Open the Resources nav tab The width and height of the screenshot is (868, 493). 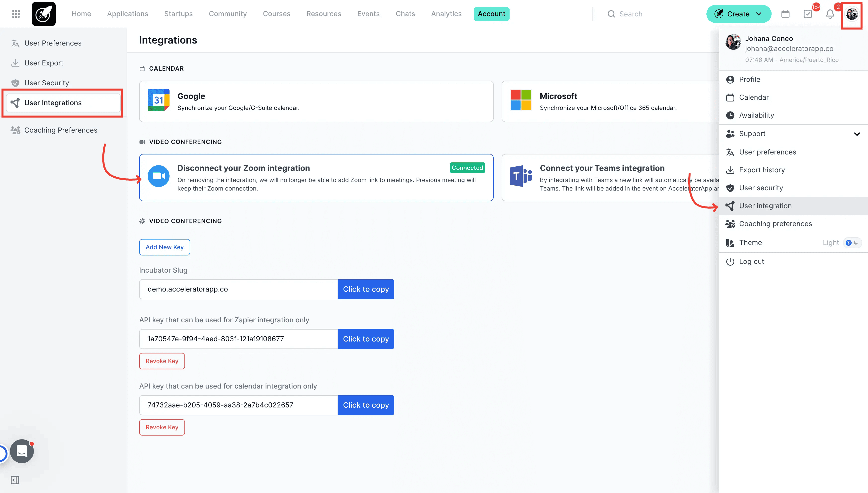click(x=324, y=14)
